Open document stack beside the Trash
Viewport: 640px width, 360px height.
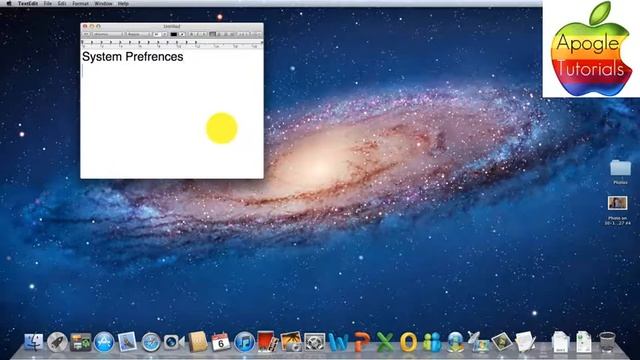coord(584,342)
